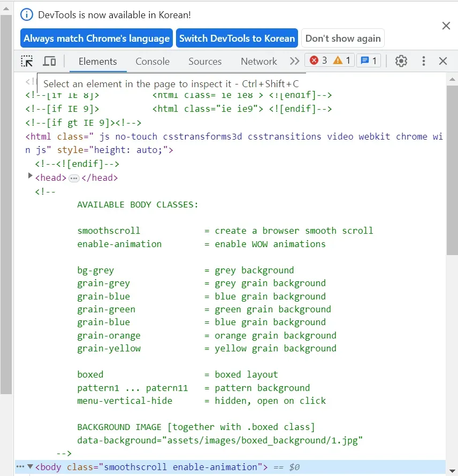Collapse the body element node
The width and height of the screenshot is (458, 476).
click(x=30, y=466)
